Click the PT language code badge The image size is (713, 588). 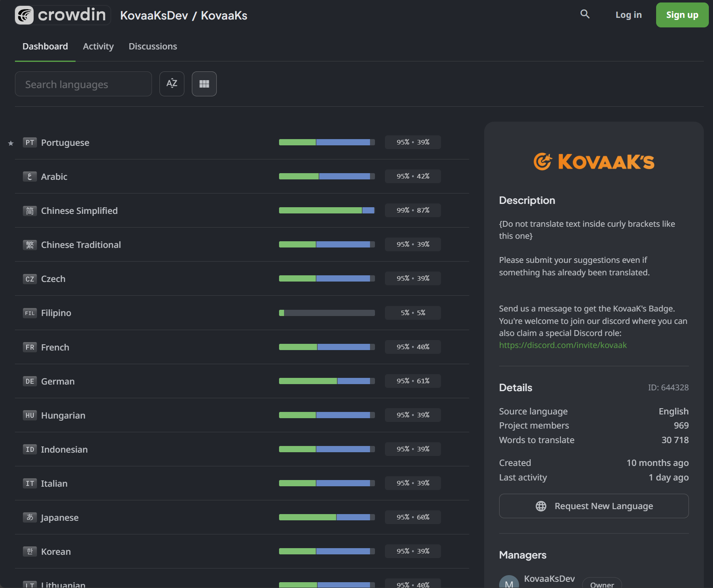point(29,142)
